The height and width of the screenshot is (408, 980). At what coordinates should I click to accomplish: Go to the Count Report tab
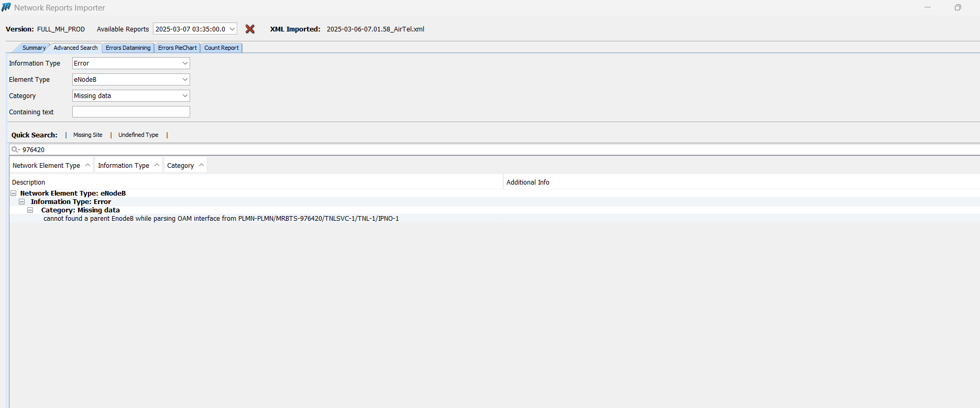click(x=221, y=48)
